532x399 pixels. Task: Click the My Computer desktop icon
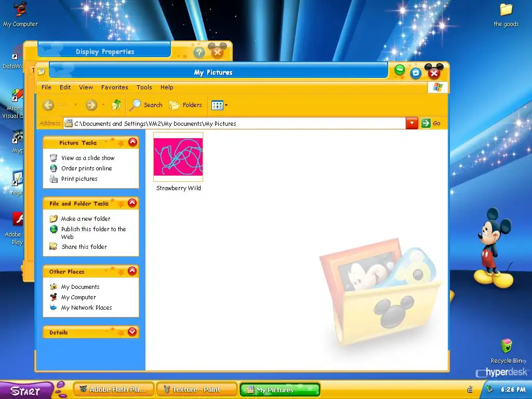pos(20,14)
